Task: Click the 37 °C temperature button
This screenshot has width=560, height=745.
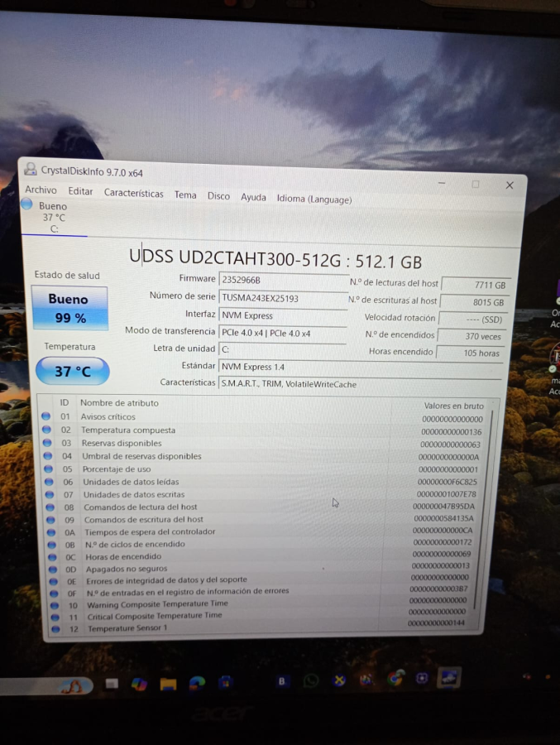Action: (x=73, y=371)
